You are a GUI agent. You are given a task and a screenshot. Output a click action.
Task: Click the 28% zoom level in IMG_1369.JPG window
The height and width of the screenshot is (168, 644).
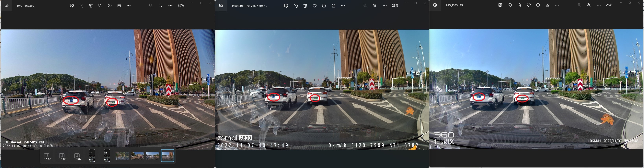pos(181,5)
